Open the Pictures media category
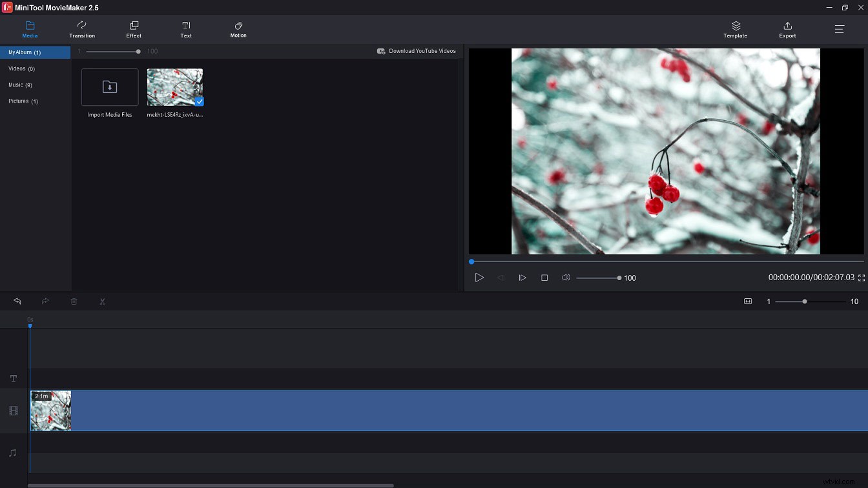Viewport: 868px width, 488px height. point(23,101)
